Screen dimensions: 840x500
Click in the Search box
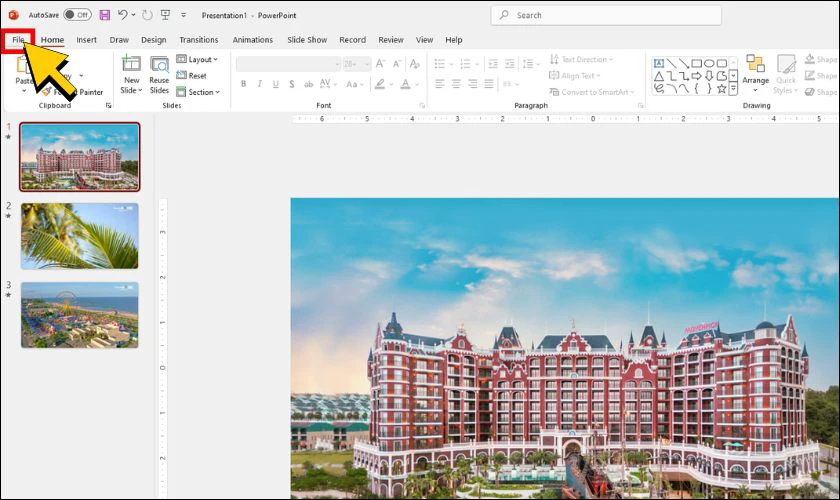[606, 15]
